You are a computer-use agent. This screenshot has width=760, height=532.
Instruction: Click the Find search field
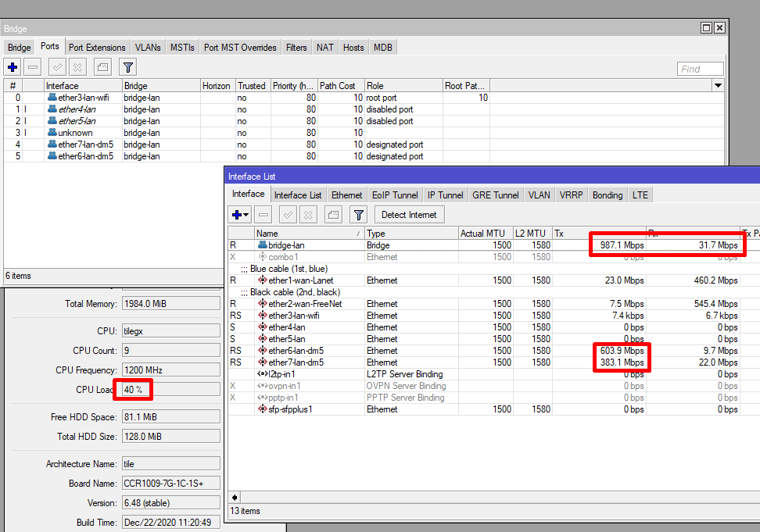coord(700,69)
